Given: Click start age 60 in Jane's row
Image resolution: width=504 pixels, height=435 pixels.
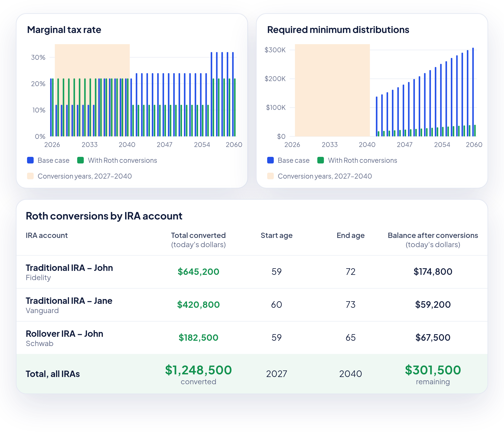Looking at the screenshot, I should click(x=277, y=305).
